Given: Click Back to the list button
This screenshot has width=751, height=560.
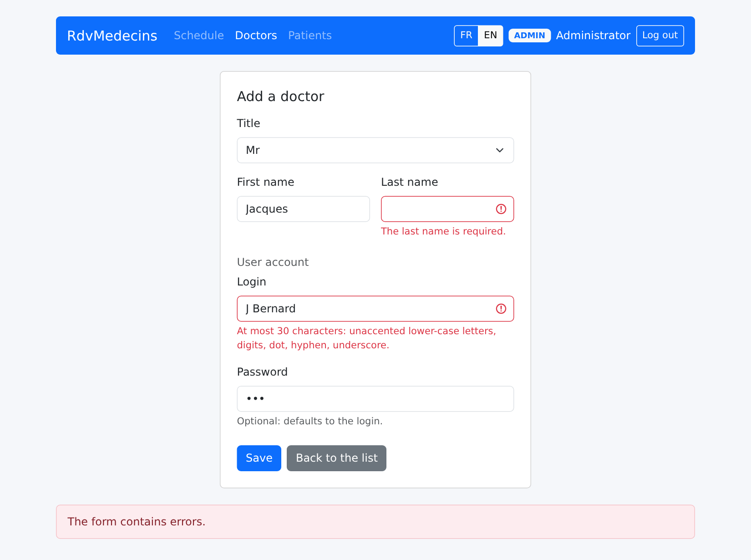Looking at the screenshot, I should [336, 458].
